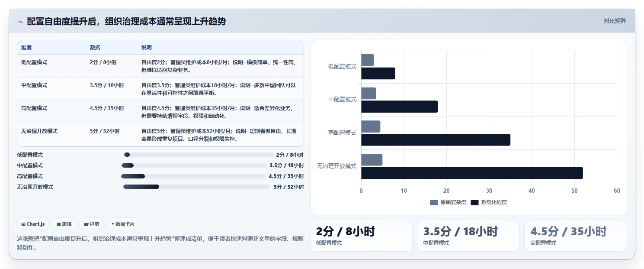Click the 中配置模式 progress bar
Viewport: 644px width, 269px height.
(x=194, y=165)
